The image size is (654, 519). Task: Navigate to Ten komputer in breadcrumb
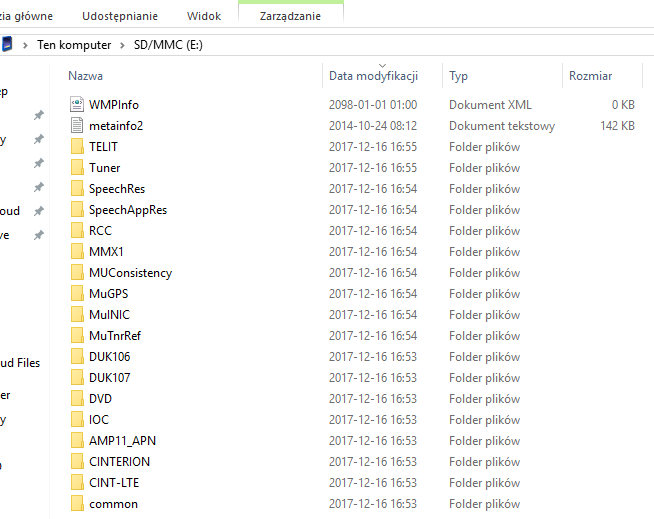click(74, 45)
